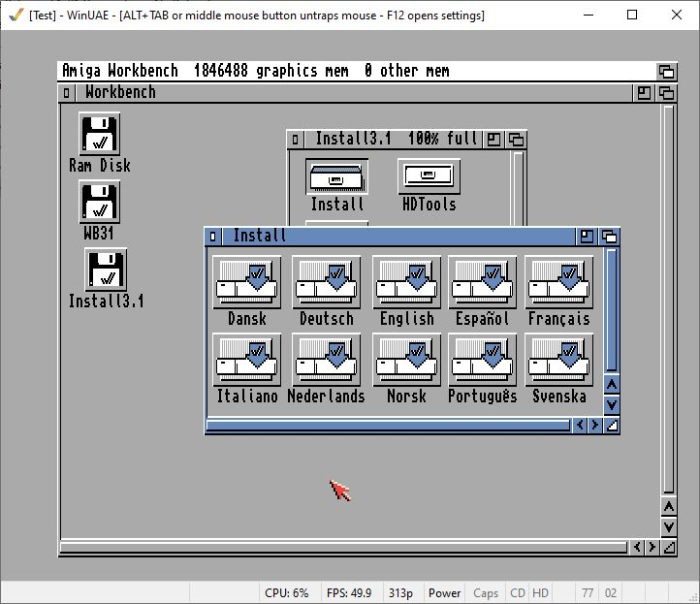
Task: Click the Power status indicator
Action: click(x=444, y=592)
